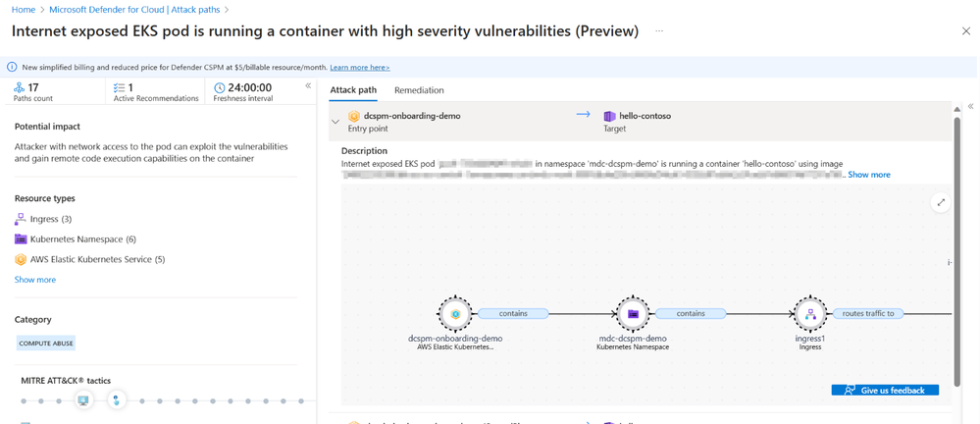Switch to the Attack path tab

pos(353,90)
